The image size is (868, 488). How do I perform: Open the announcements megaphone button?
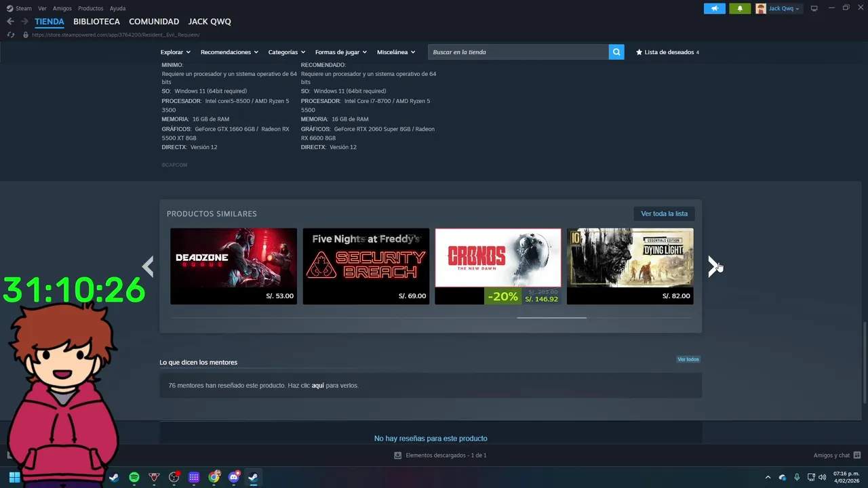[715, 9]
